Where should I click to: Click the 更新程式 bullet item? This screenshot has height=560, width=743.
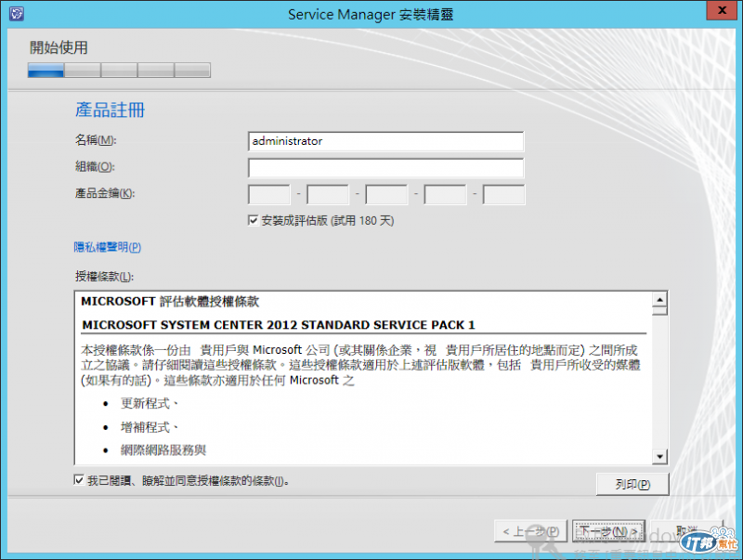150,404
